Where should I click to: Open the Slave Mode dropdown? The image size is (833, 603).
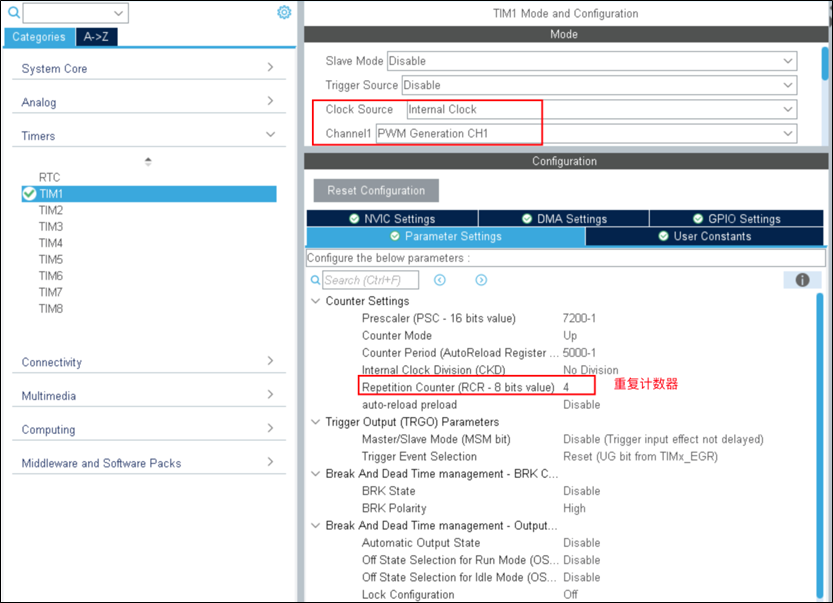[788, 61]
